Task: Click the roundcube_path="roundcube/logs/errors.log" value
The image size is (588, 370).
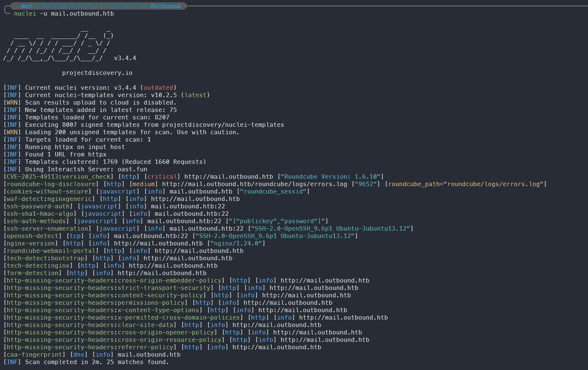Action: (466, 184)
